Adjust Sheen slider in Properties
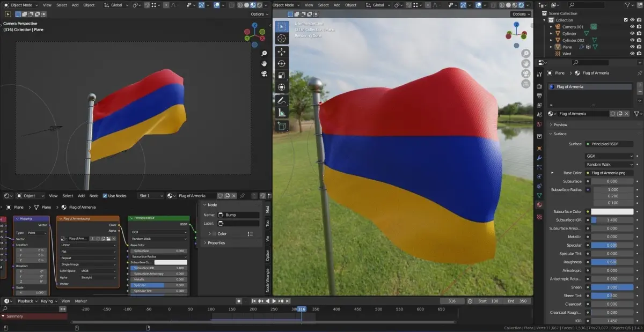The image size is (644, 332). point(612,287)
